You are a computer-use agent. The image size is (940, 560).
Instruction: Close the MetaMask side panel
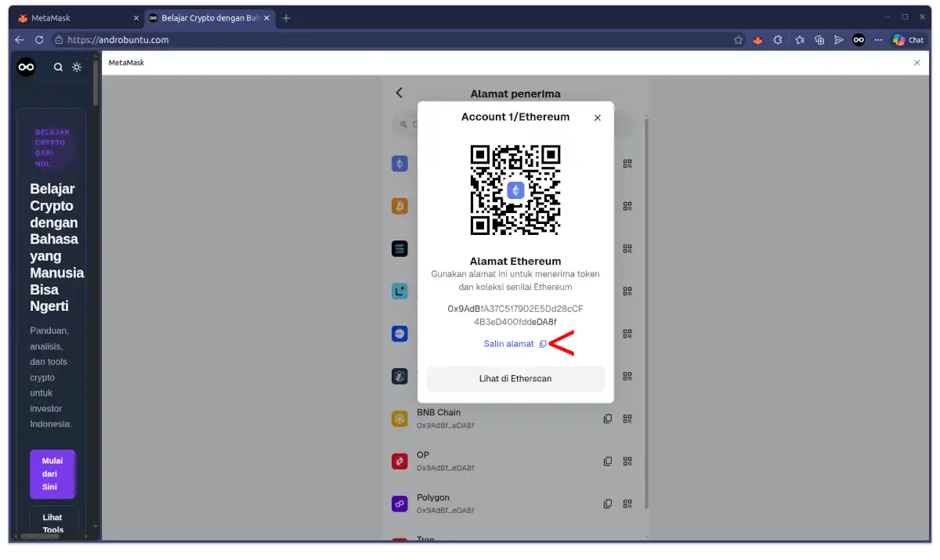pos(917,63)
